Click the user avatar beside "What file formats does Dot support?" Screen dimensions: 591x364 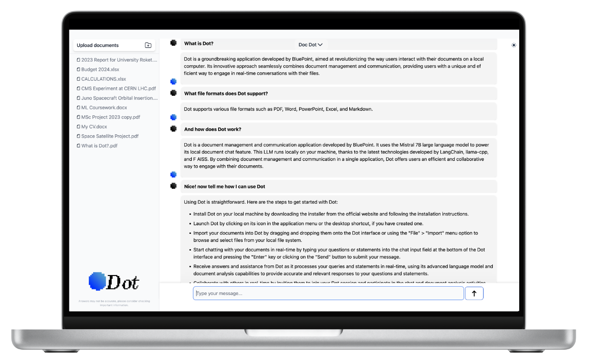pyautogui.click(x=173, y=93)
